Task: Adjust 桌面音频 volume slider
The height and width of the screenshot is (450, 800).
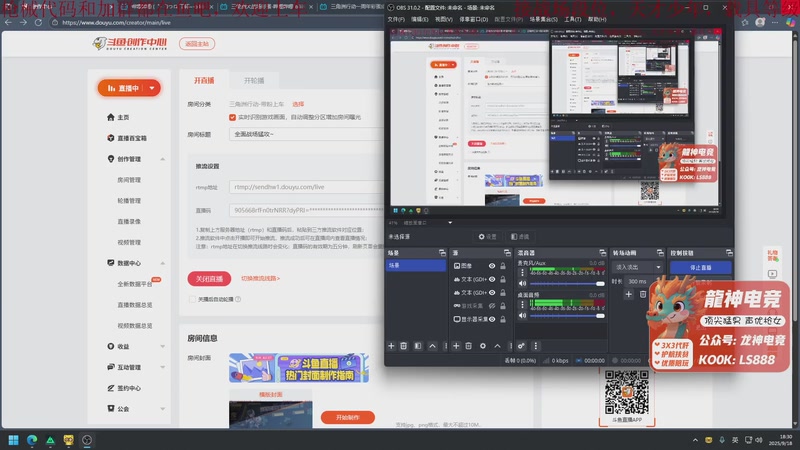Action: pos(567,315)
